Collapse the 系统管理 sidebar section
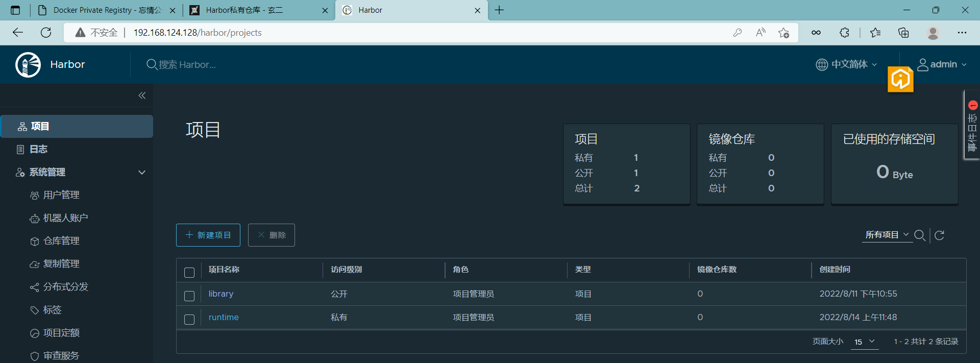The width and height of the screenshot is (980, 363). tap(142, 173)
